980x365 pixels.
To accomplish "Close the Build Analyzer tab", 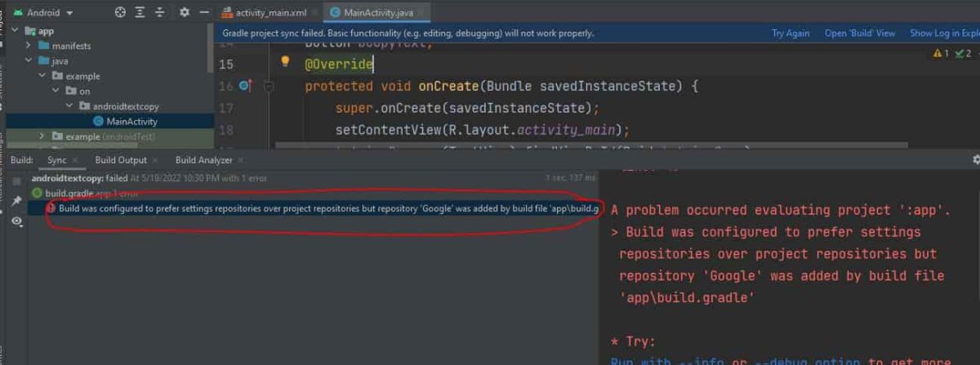I will coord(240,161).
